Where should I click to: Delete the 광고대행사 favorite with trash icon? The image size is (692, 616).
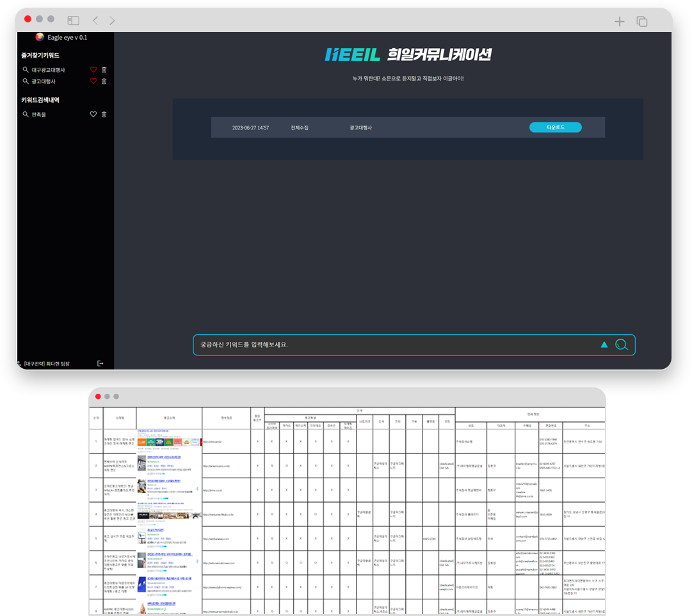104,81
